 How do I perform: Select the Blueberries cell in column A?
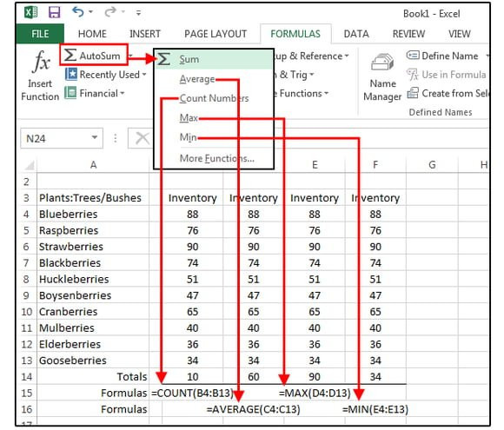coord(93,214)
